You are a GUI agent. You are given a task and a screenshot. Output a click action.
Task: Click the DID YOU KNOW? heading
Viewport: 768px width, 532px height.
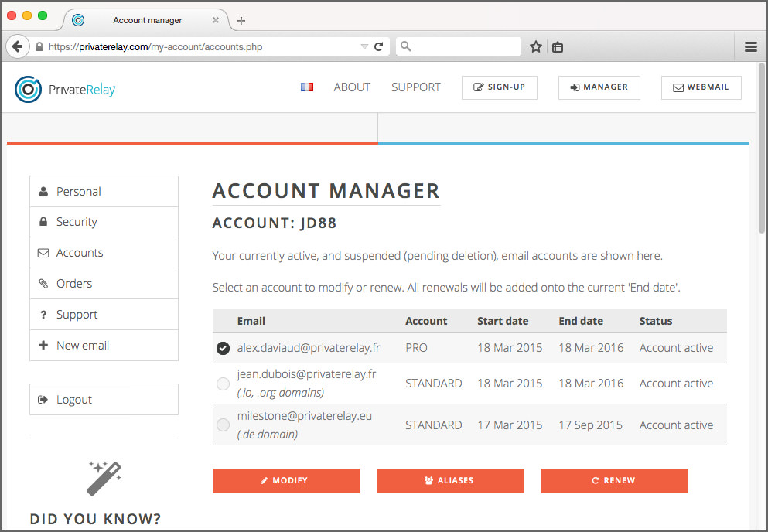pyautogui.click(x=95, y=520)
